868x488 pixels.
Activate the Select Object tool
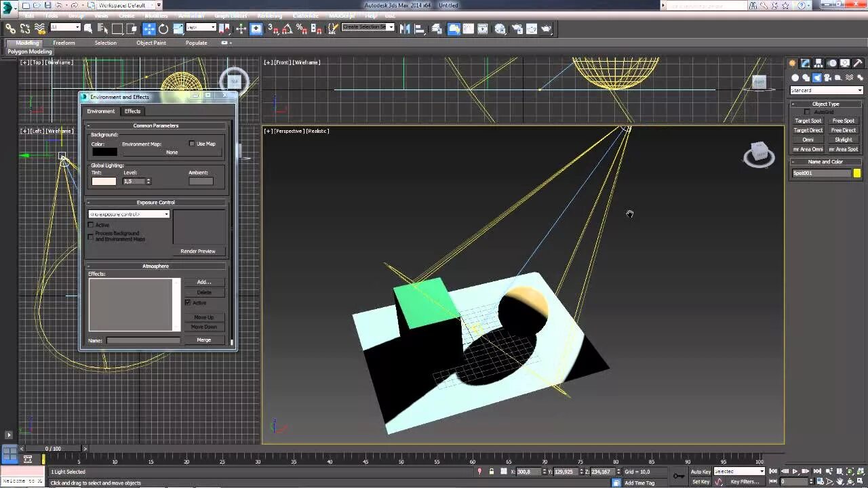point(88,28)
